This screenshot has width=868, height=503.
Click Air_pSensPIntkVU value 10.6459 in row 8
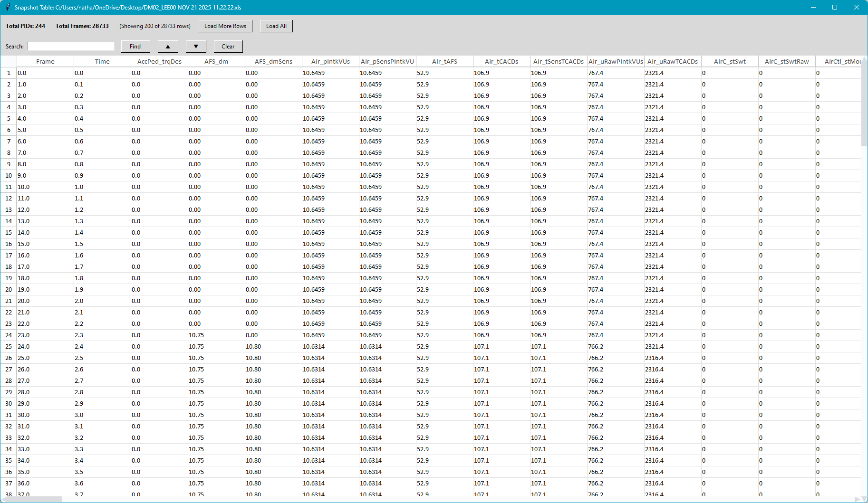387,153
